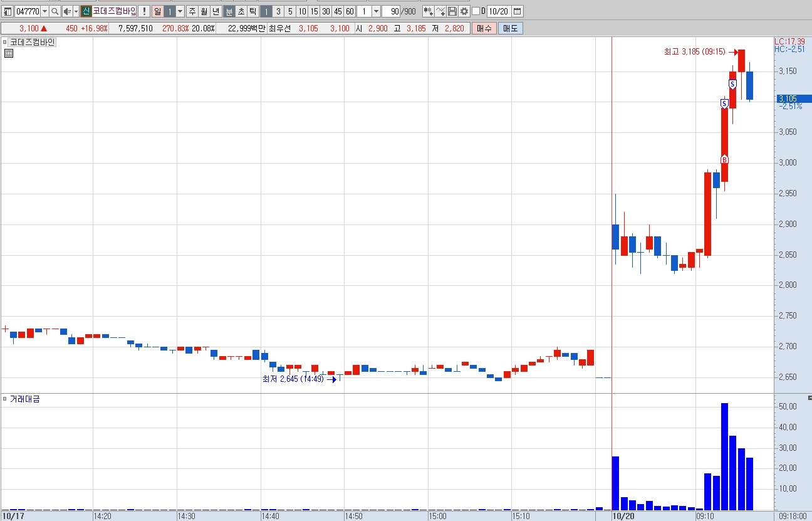Click the 매도 sell button
The height and width of the screenshot is (521, 812).
(x=511, y=28)
